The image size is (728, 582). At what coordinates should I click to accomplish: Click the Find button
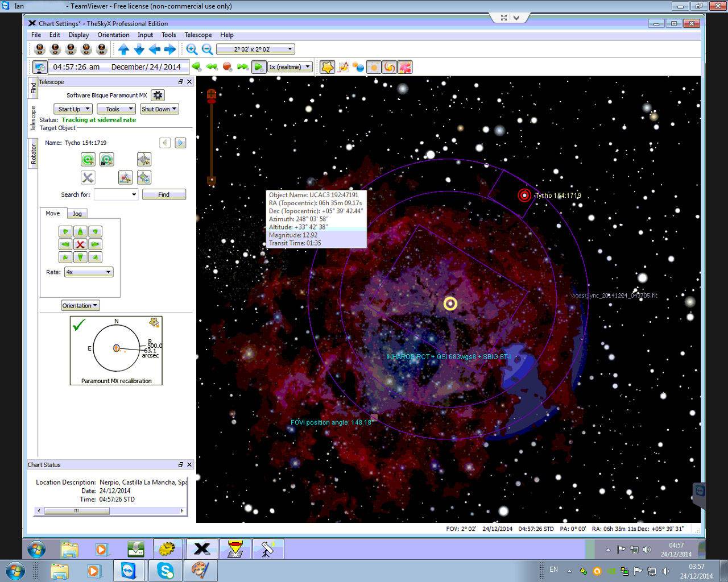tap(164, 194)
